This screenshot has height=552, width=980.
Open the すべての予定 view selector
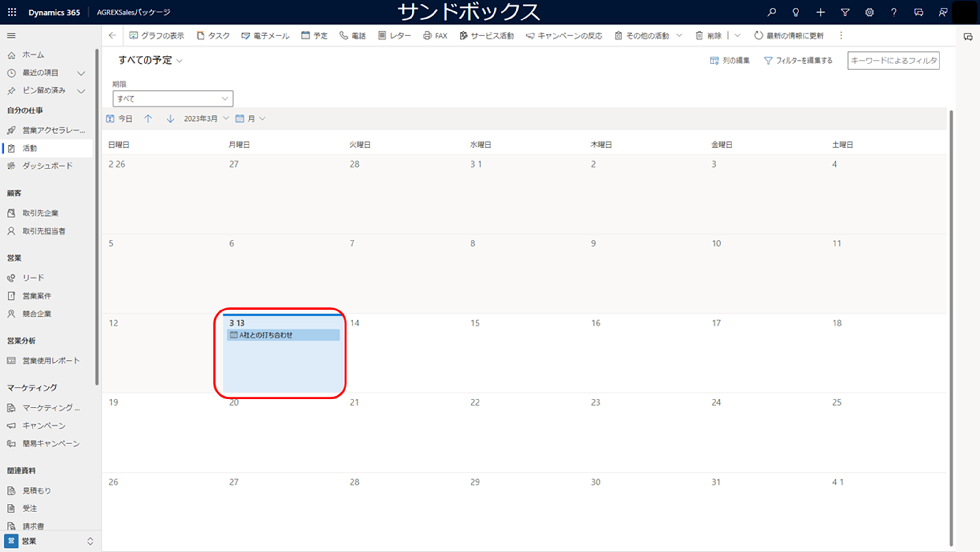pos(151,60)
